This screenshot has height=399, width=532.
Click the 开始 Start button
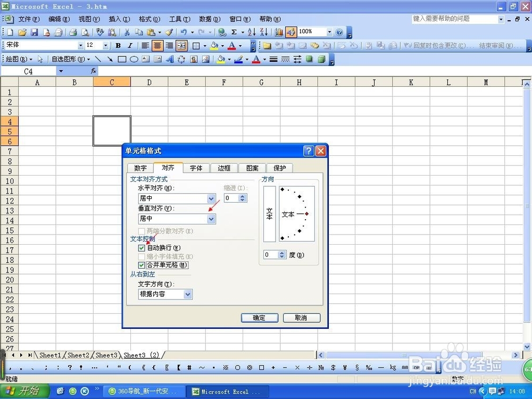(x=24, y=391)
